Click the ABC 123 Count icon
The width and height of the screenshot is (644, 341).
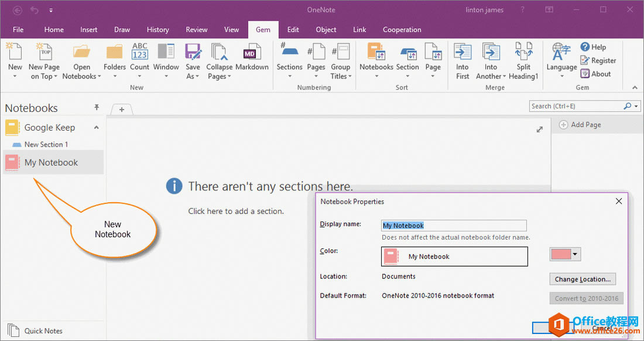140,52
